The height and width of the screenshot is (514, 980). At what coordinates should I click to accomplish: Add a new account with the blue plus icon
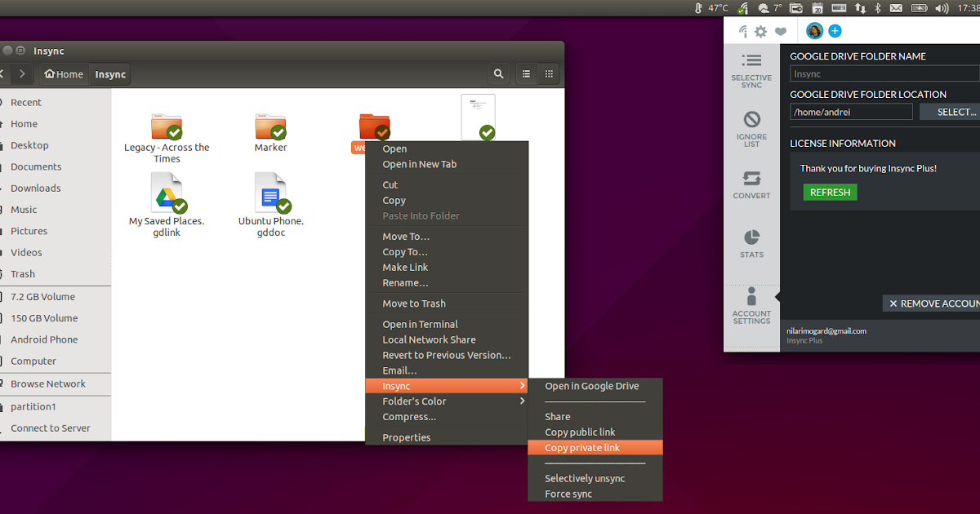pyautogui.click(x=835, y=30)
